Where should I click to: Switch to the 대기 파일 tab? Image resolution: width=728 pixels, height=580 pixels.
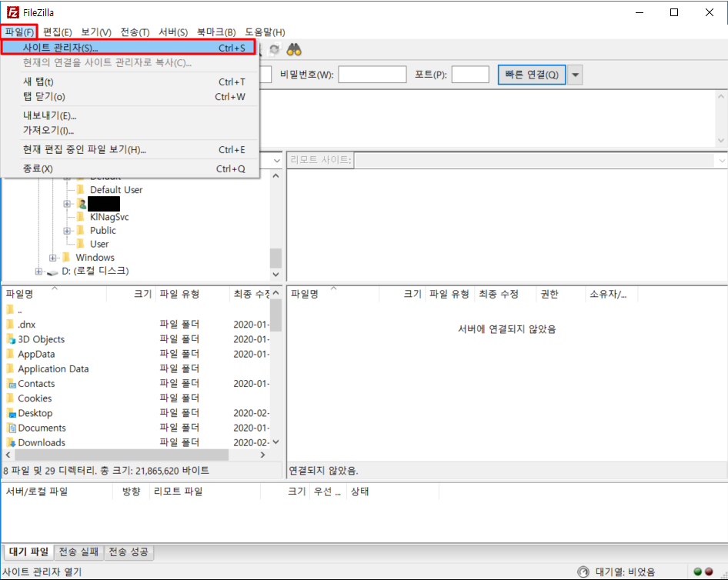[28, 552]
